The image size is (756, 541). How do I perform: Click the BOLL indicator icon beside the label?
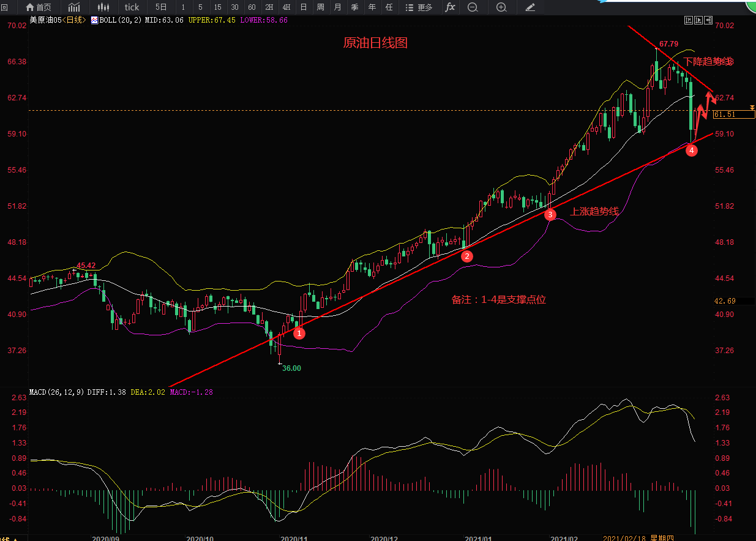[x=94, y=20]
